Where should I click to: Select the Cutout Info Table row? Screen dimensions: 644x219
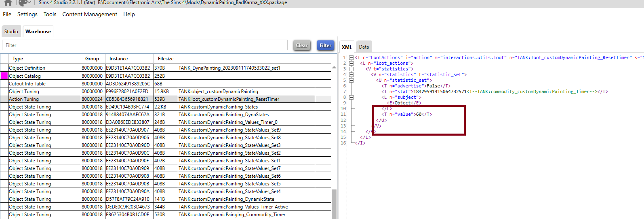click(x=166, y=83)
